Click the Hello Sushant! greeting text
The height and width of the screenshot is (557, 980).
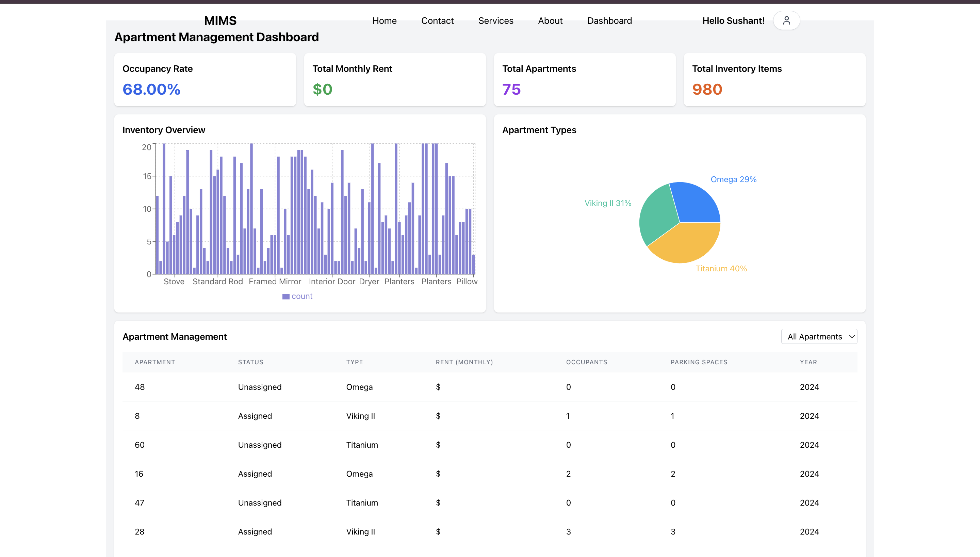coord(733,21)
